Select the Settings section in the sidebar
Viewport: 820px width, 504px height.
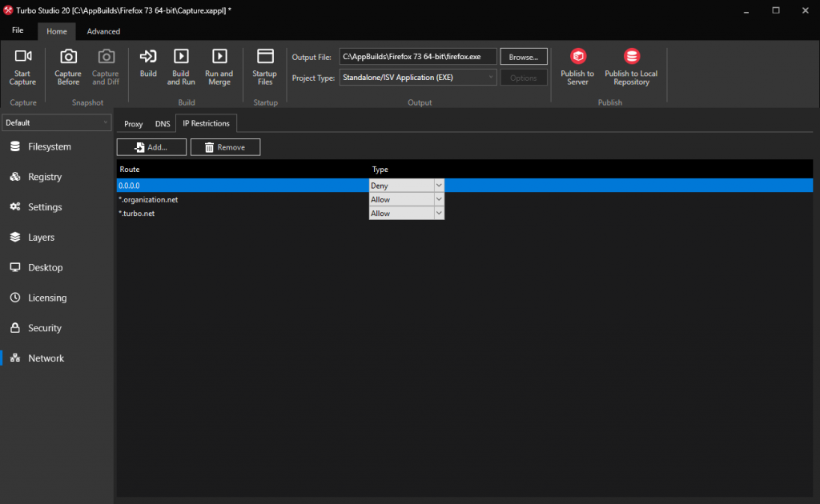tap(46, 206)
